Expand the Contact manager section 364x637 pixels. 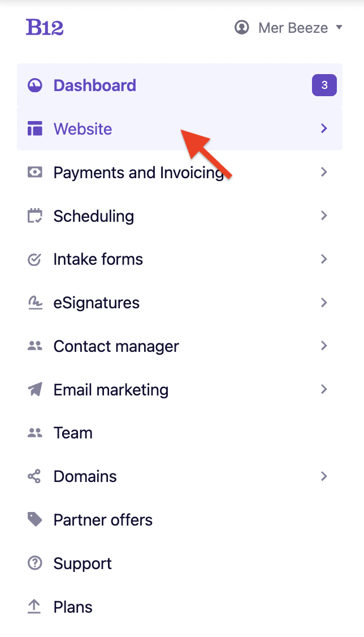pyautogui.click(x=324, y=346)
